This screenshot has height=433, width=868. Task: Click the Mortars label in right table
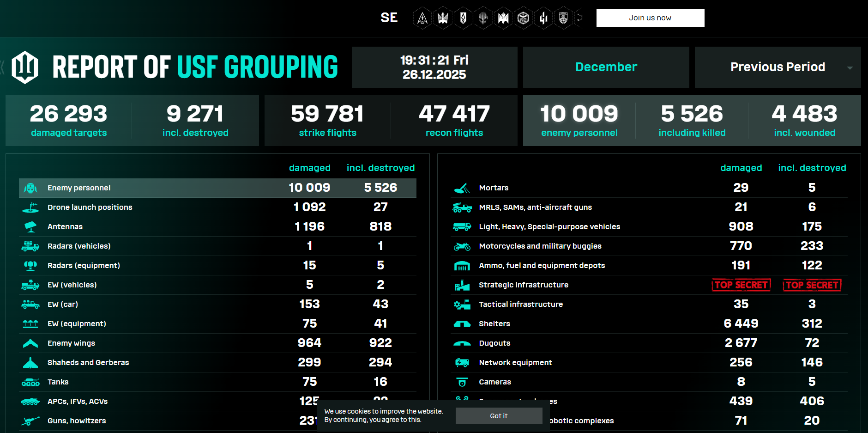[x=494, y=188]
